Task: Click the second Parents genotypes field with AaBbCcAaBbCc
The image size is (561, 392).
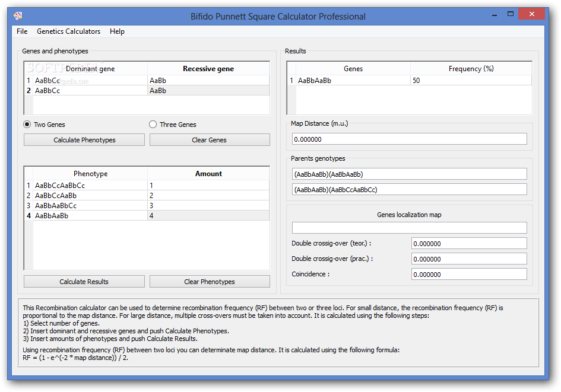Action: tap(409, 189)
